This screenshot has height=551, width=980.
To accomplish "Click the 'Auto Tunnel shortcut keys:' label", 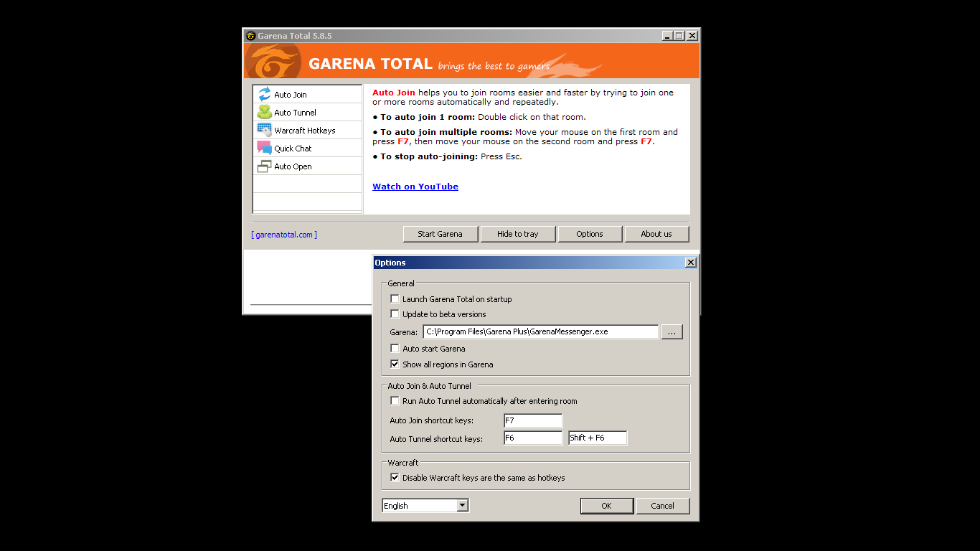I will (x=436, y=438).
